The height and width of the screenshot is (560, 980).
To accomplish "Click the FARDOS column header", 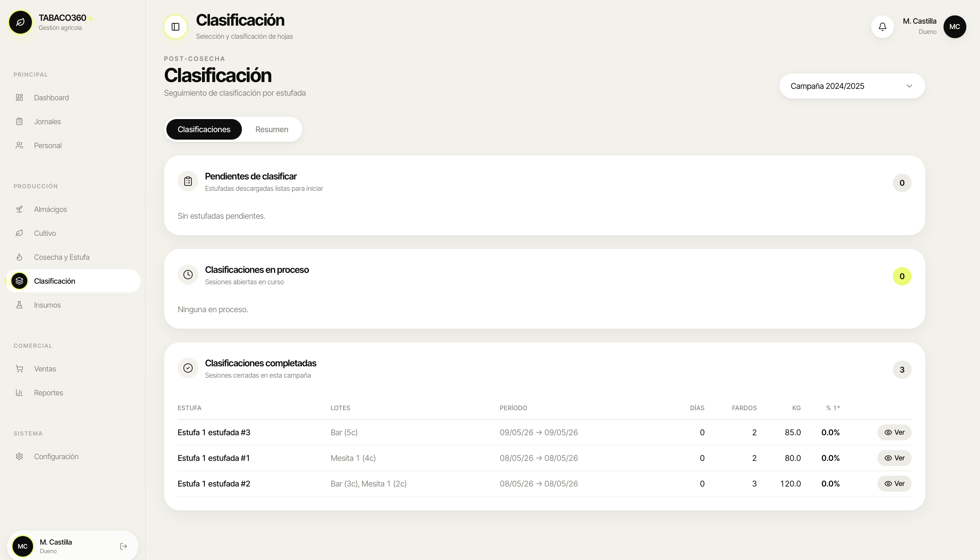I will (x=744, y=408).
